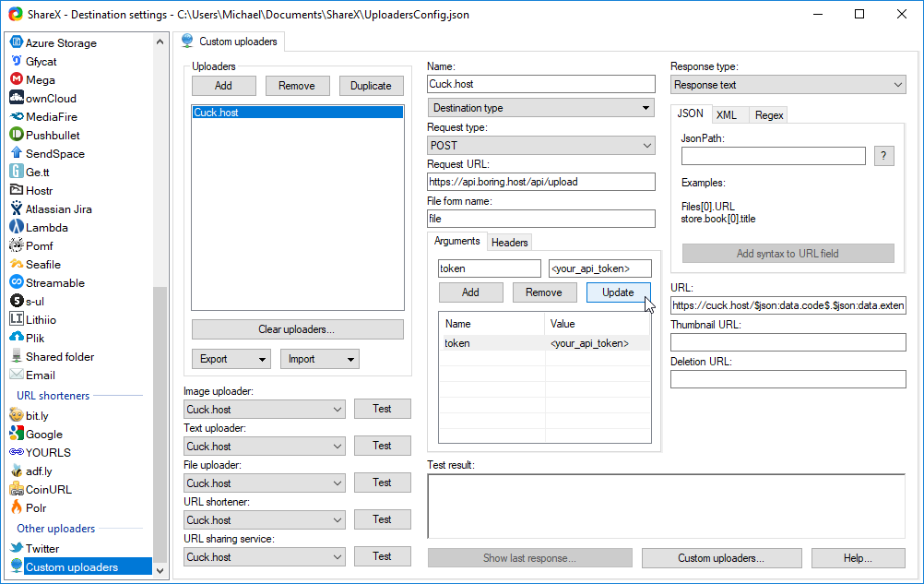The image size is (924, 584).
Task: Open the Destination type dropdown
Action: point(541,108)
